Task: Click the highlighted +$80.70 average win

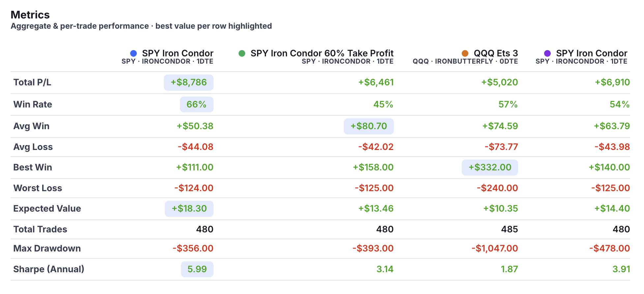Action: 369,126
